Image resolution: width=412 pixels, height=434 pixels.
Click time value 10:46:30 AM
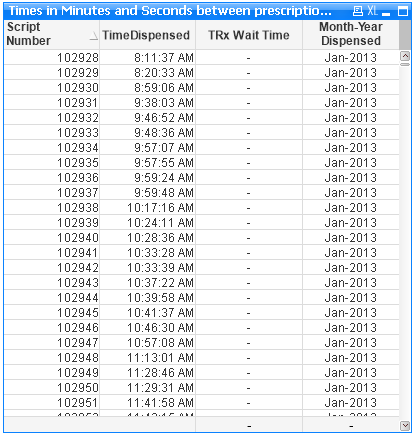pos(161,328)
